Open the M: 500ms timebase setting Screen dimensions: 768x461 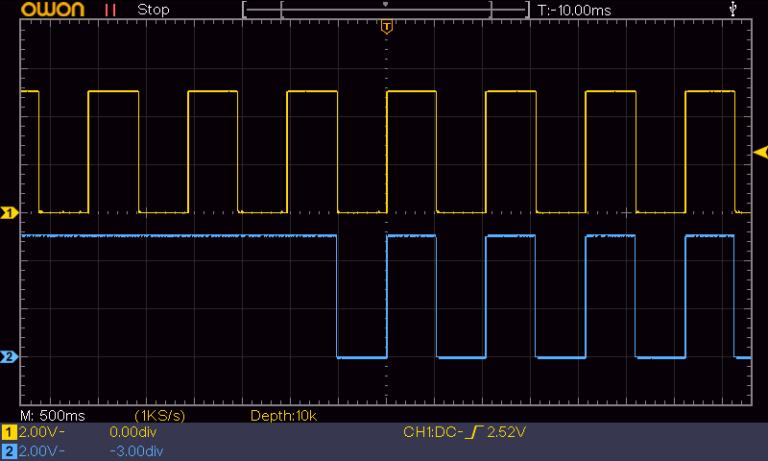pos(54,414)
